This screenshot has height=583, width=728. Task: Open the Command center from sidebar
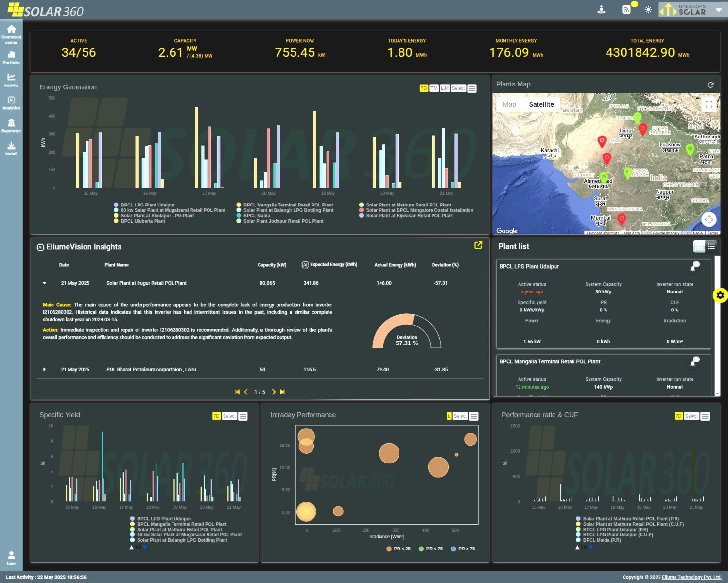(11, 34)
